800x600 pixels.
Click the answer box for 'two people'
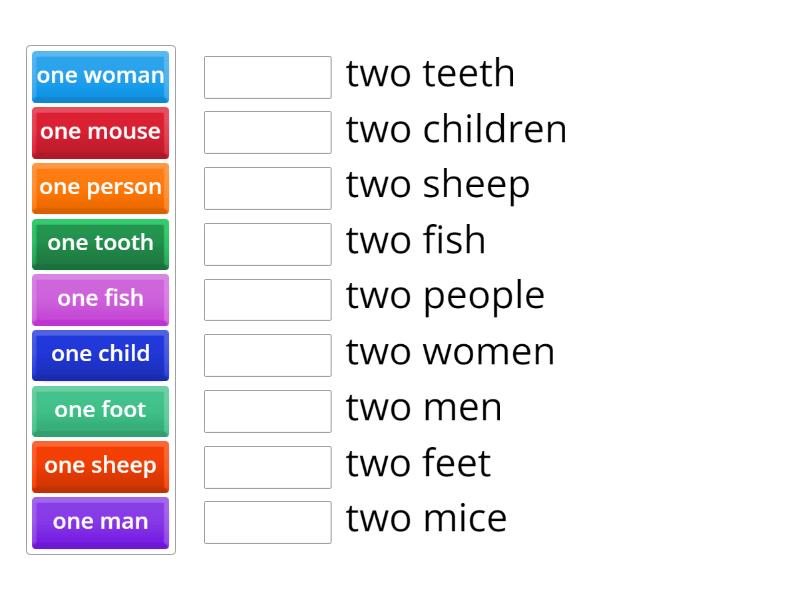pyautogui.click(x=267, y=299)
